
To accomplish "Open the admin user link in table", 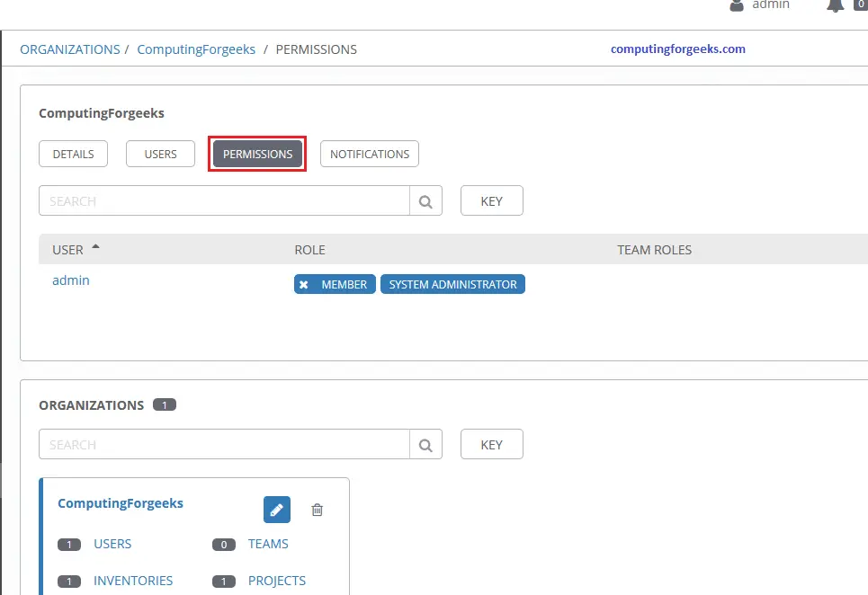I will click(x=71, y=280).
